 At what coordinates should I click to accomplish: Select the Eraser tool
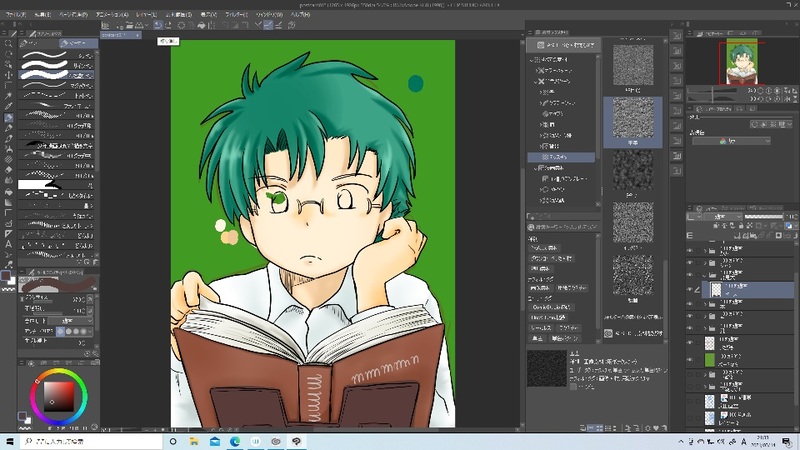[x=8, y=170]
